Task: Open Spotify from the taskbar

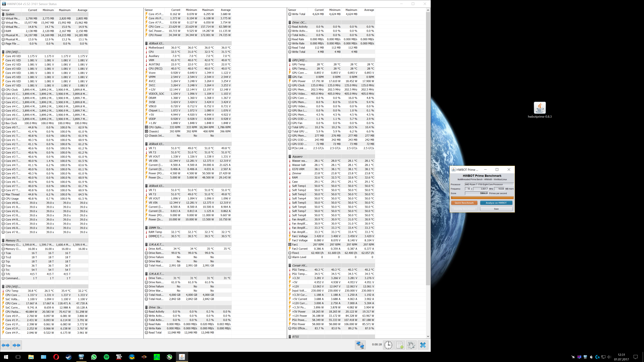Action: pyautogui.click(x=106, y=357)
